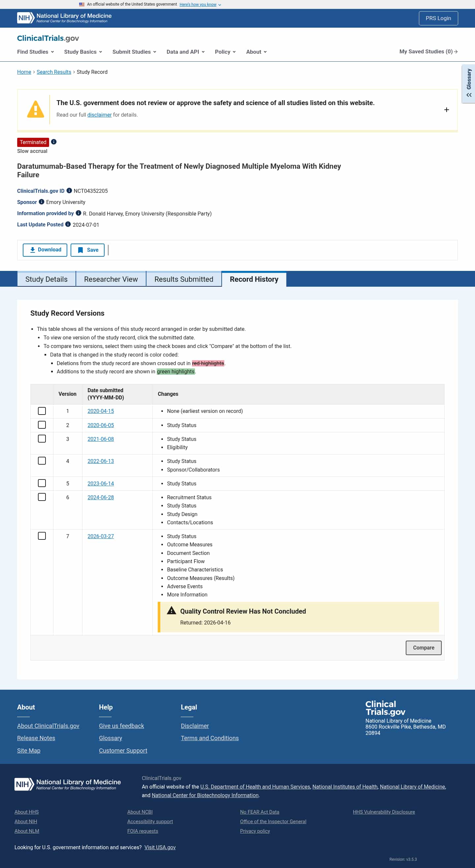Select the checkbox for version 1
Viewport: 475px width, 868px height.
point(42,411)
